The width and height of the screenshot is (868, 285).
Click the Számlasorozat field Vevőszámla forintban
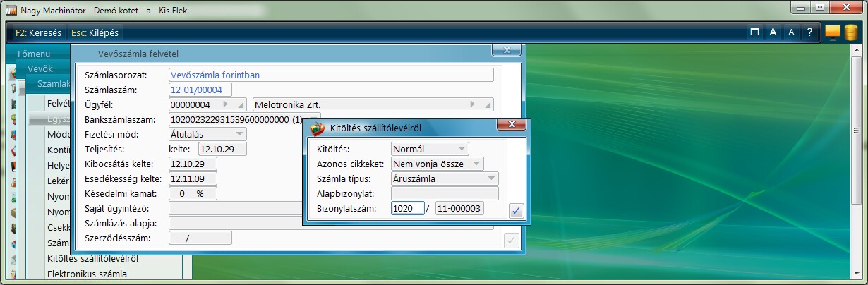point(332,75)
